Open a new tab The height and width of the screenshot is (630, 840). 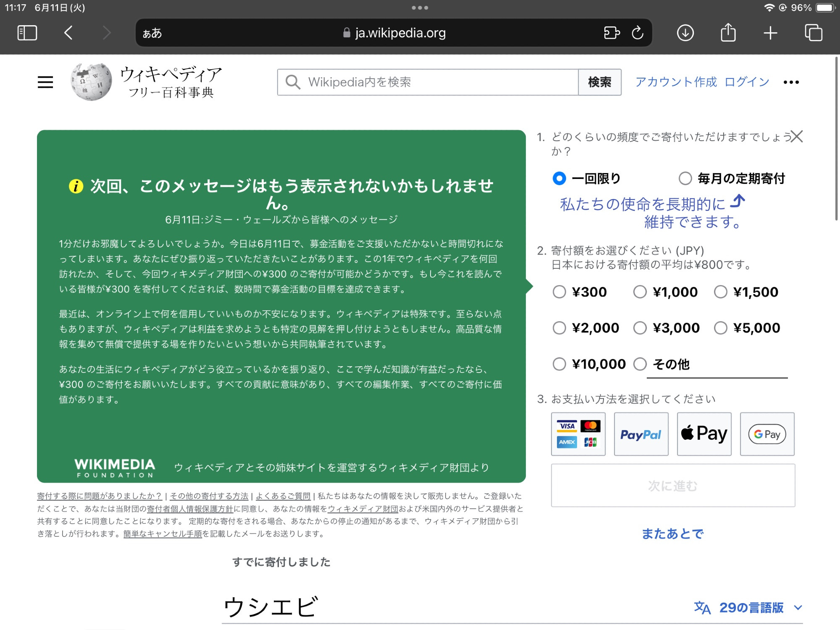pyautogui.click(x=770, y=33)
